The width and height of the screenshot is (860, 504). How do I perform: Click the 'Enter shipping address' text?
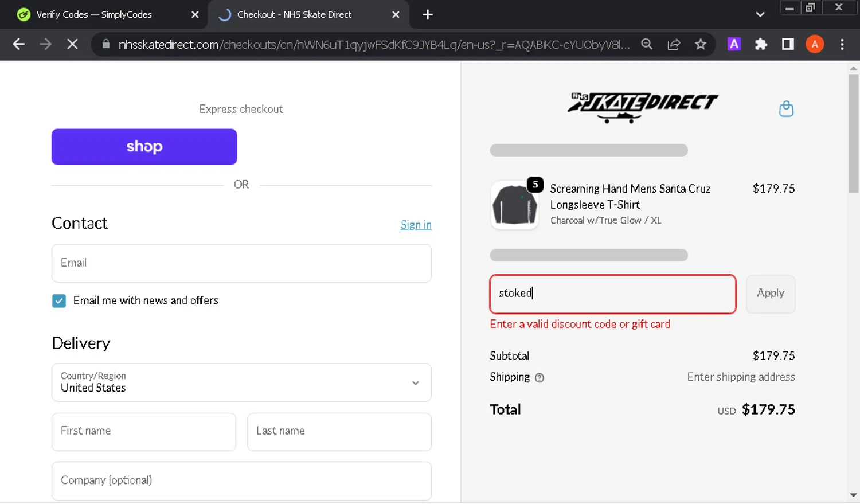[x=741, y=377]
